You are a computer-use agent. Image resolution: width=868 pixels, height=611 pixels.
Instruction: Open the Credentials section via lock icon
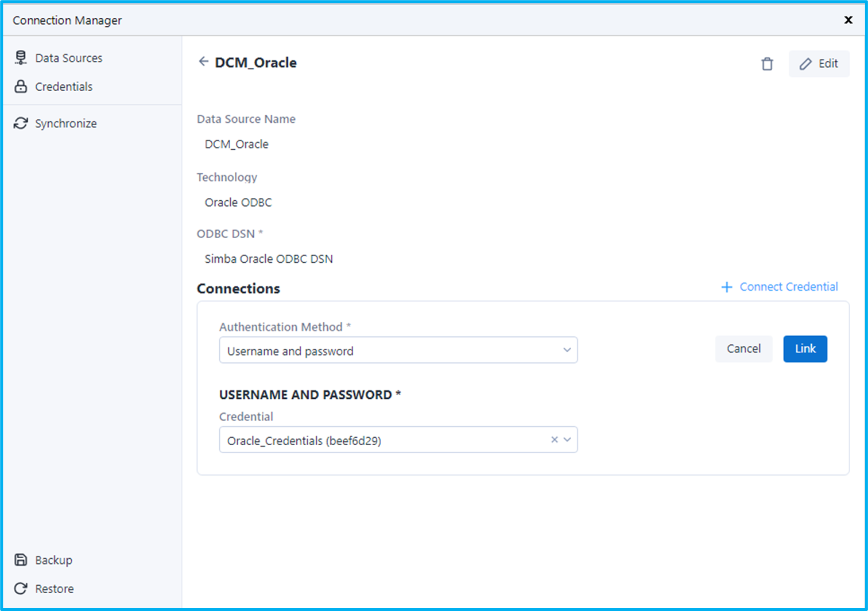pos(21,87)
